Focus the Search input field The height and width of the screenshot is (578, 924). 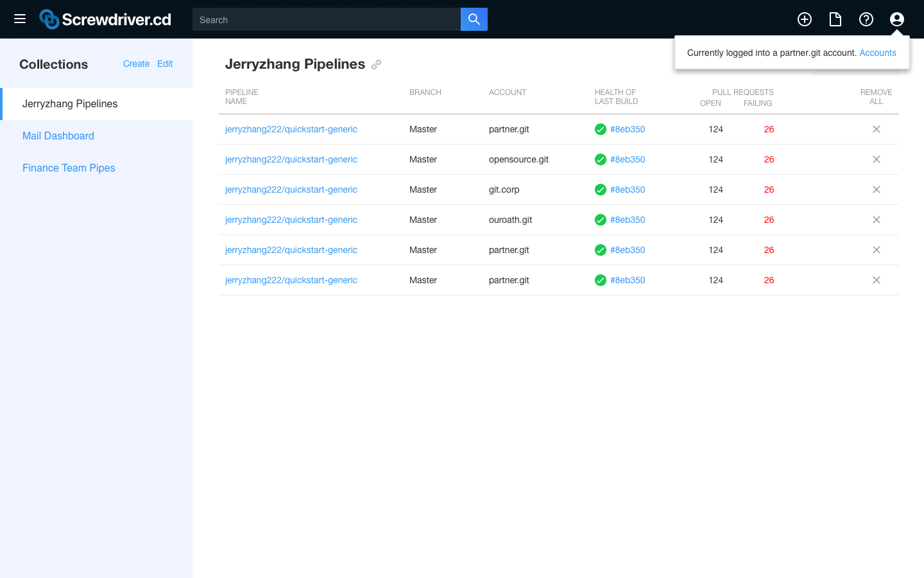click(x=327, y=19)
